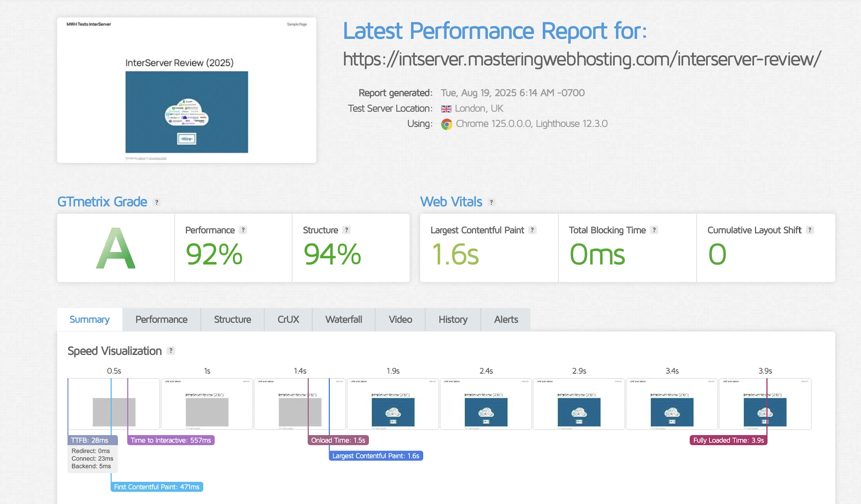This screenshot has height=504, width=861.
Task: Click Largest Contentful Paint help icon
Action: pos(532,230)
